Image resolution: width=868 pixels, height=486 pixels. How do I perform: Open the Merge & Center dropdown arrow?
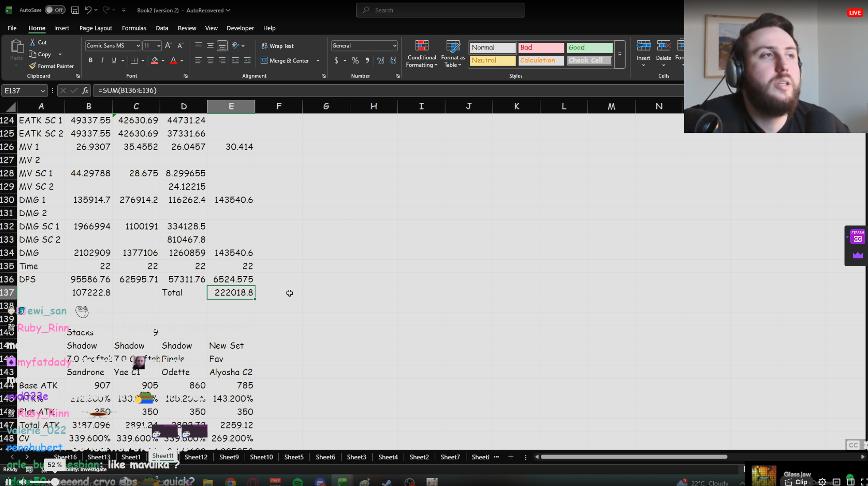point(318,60)
